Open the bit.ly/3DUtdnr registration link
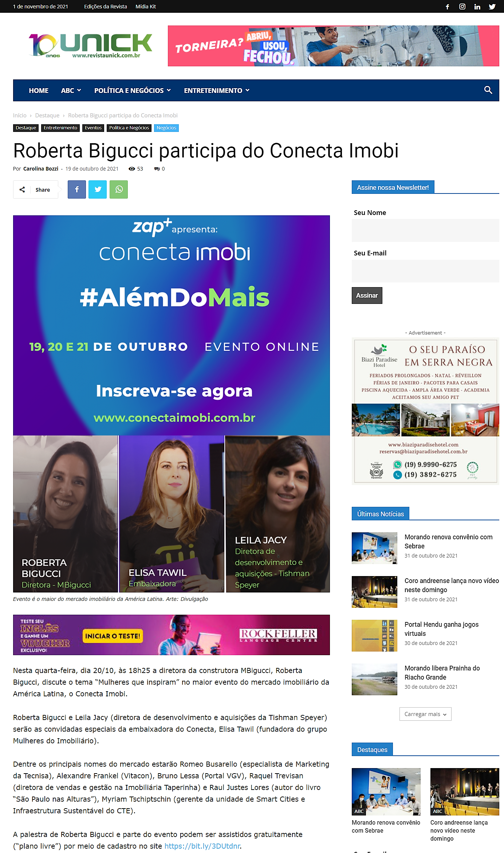The image size is (504, 853). tap(202, 846)
